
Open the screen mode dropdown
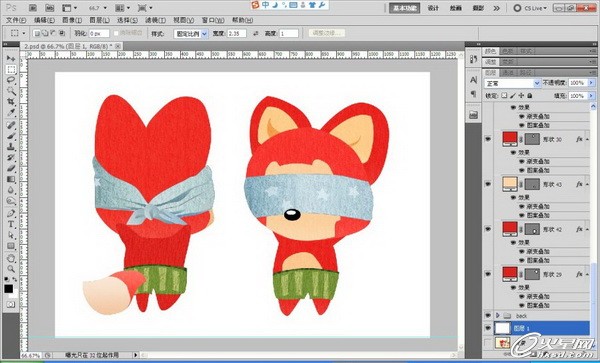tap(145, 8)
